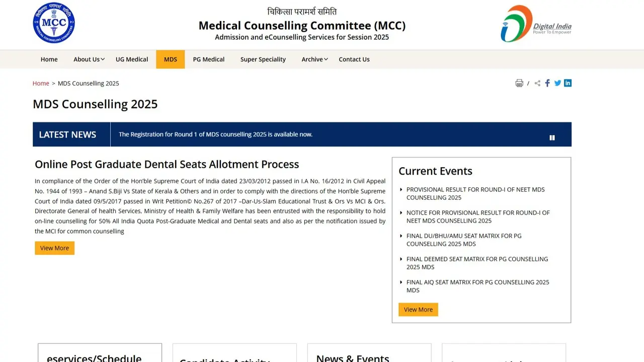Click View More under the Dental Seats Allotment text
644x362 pixels.
(54, 248)
